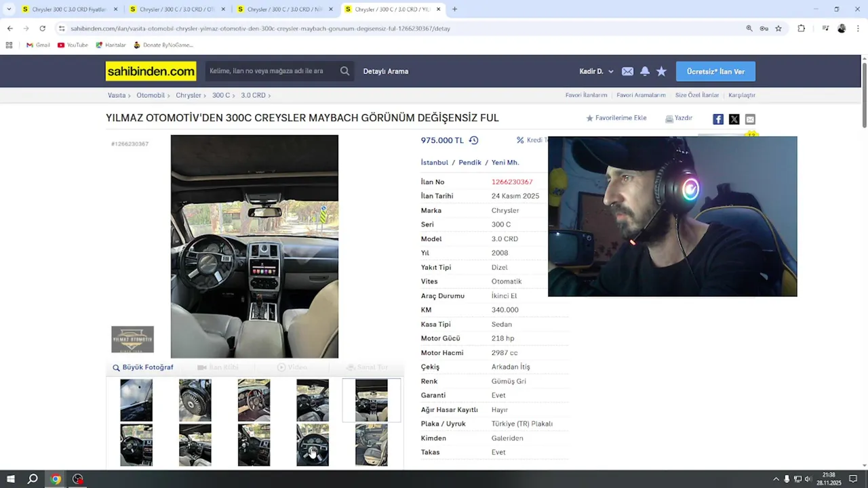This screenshot has height=488, width=868.
Task: Select the highlighted fifth thumbnail in top row
Action: [x=372, y=401]
